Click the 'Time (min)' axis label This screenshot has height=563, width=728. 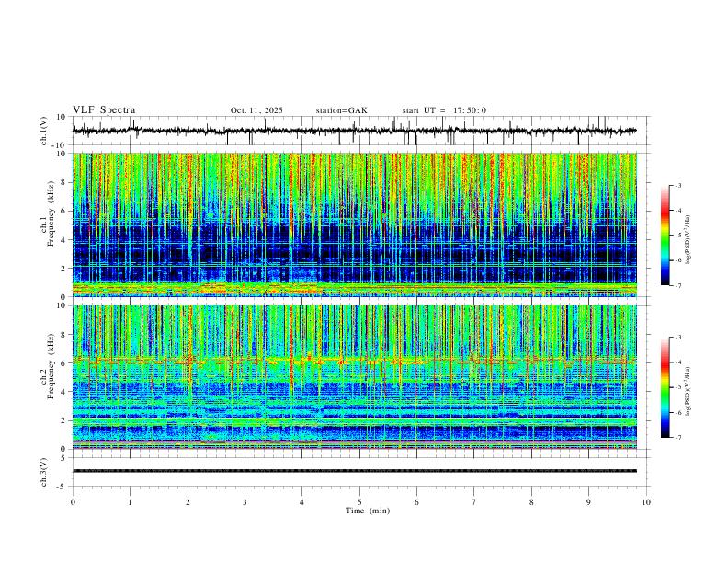(x=368, y=511)
